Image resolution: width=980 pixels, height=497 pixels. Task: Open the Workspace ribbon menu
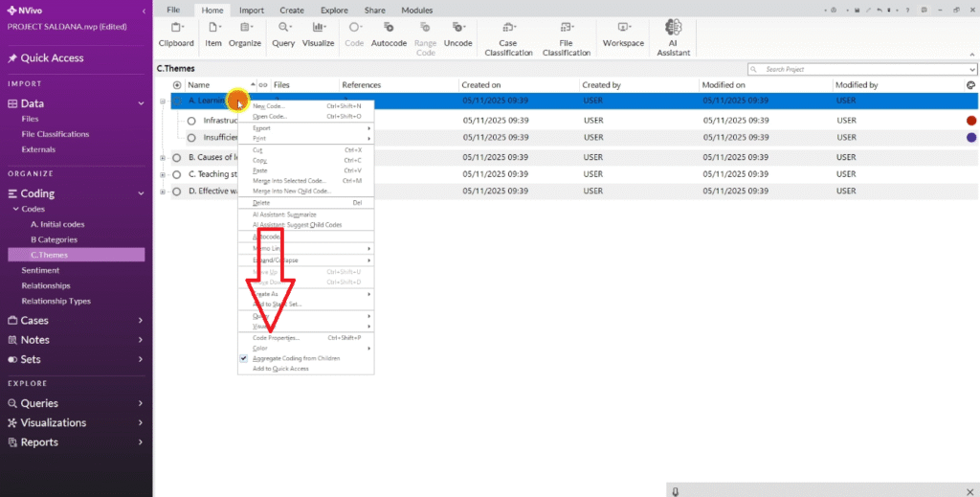(623, 34)
